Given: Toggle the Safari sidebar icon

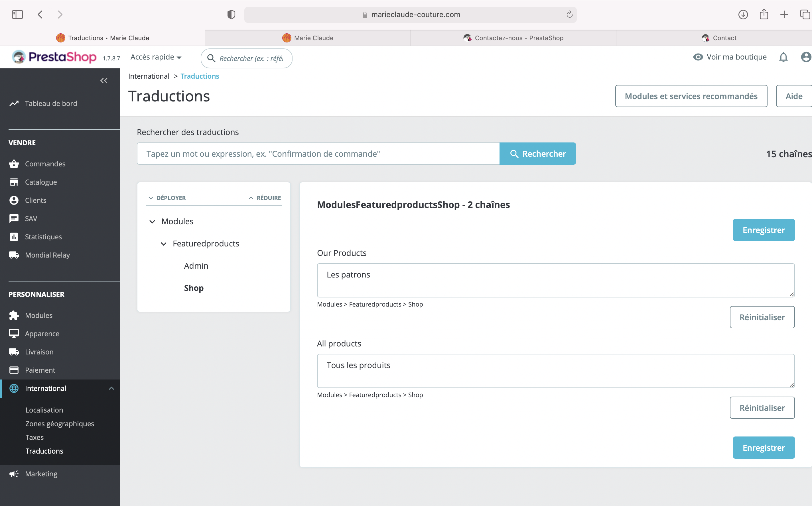Looking at the screenshot, I should pos(17,15).
